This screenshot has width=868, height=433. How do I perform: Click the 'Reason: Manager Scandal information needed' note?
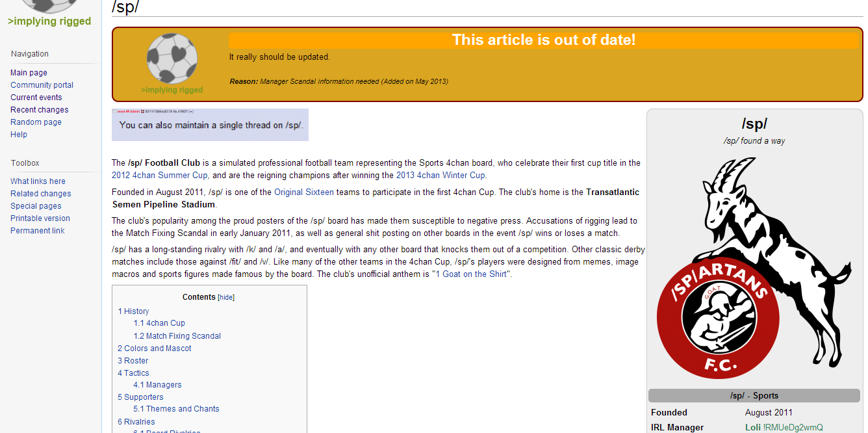click(338, 82)
